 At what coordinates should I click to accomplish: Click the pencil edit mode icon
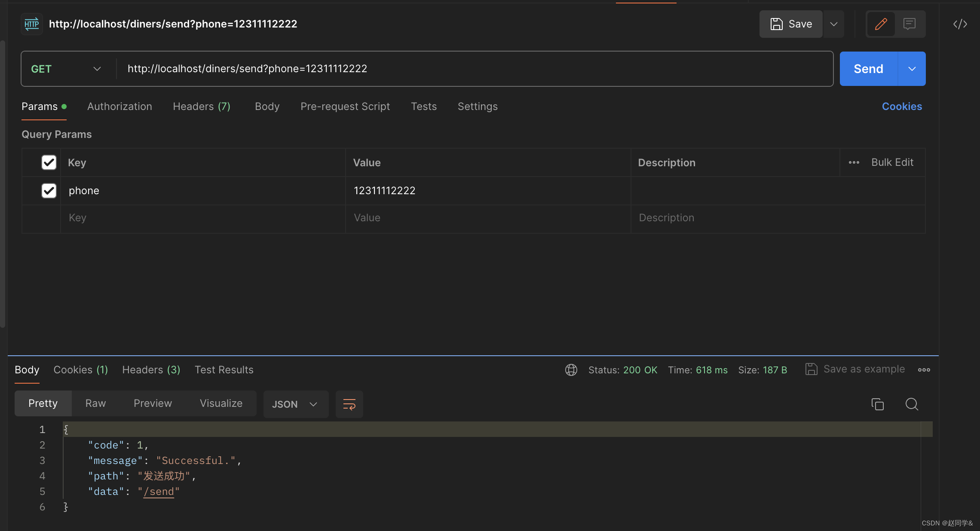881,24
